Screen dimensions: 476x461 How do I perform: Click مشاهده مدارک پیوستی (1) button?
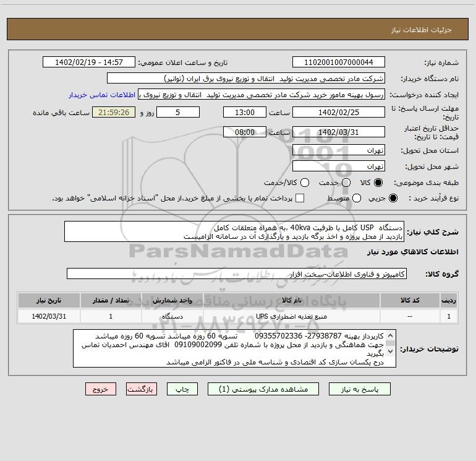(x=263, y=389)
